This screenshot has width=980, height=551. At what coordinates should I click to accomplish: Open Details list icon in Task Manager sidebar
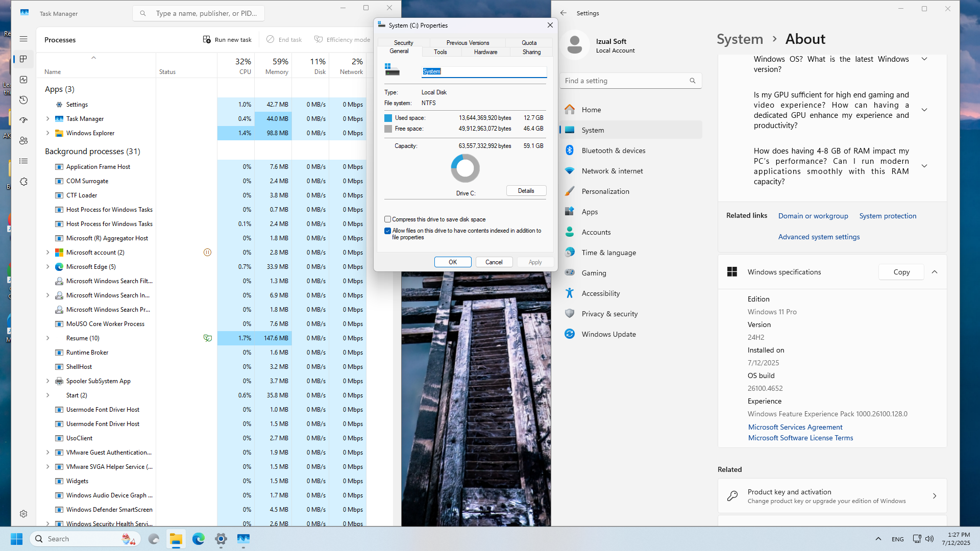coord(23,161)
